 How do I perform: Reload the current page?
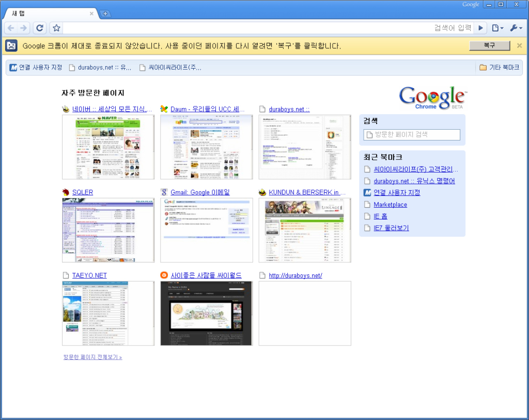pyautogui.click(x=40, y=28)
